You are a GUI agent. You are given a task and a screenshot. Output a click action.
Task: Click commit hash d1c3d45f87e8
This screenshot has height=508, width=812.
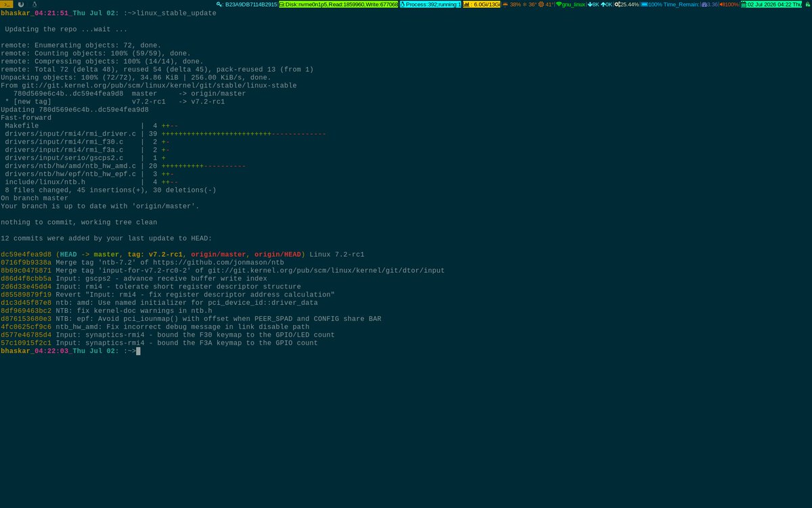[x=26, y=303]
